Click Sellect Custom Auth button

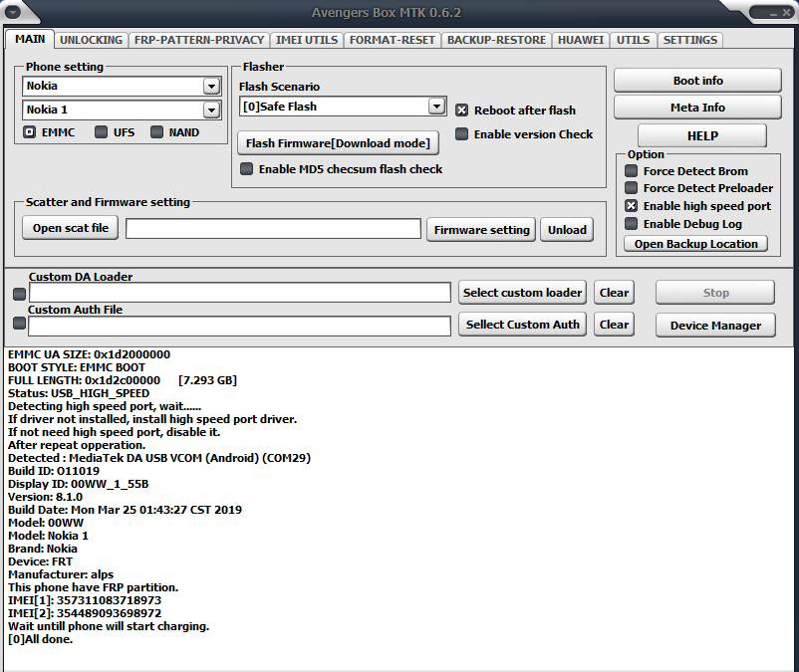[522, 325]
